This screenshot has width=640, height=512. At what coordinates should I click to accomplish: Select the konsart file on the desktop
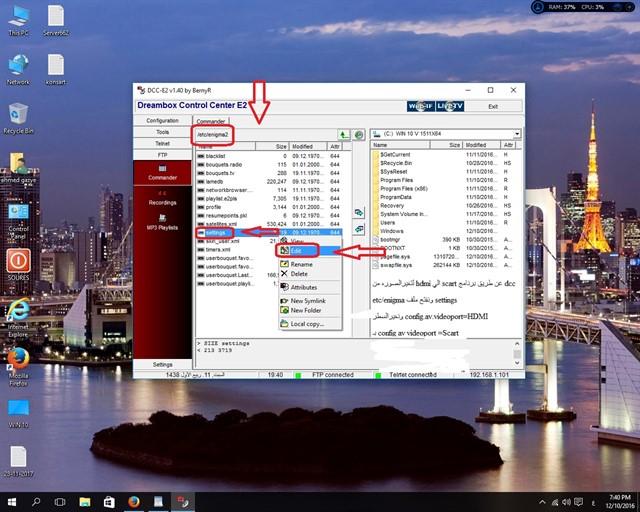pyautogui.click(x=56, y=69)
